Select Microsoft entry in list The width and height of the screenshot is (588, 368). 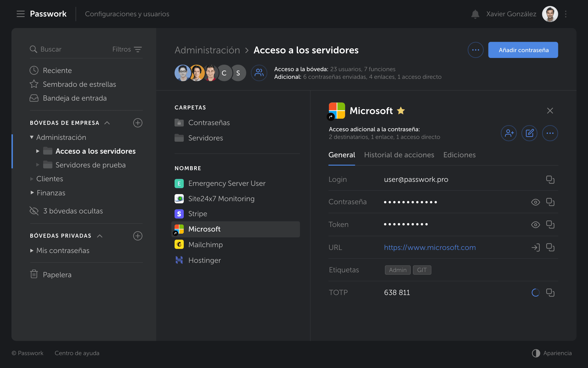[236, 229]
